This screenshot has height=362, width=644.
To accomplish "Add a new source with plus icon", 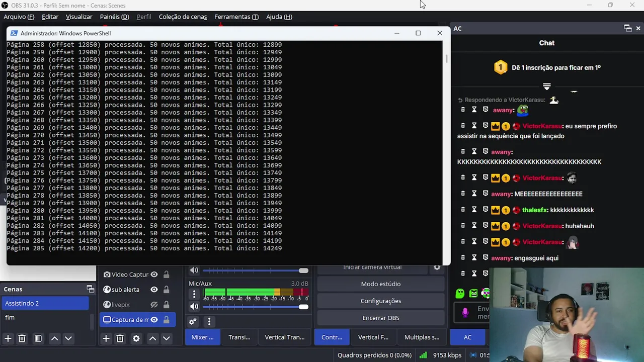I will pyautogui.click(x=106, y=339).
